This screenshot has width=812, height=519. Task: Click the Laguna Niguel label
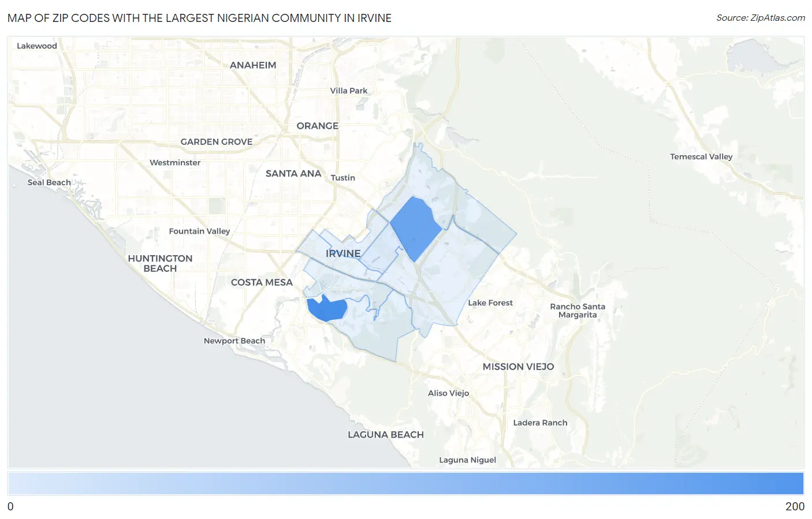pos(468,460)
